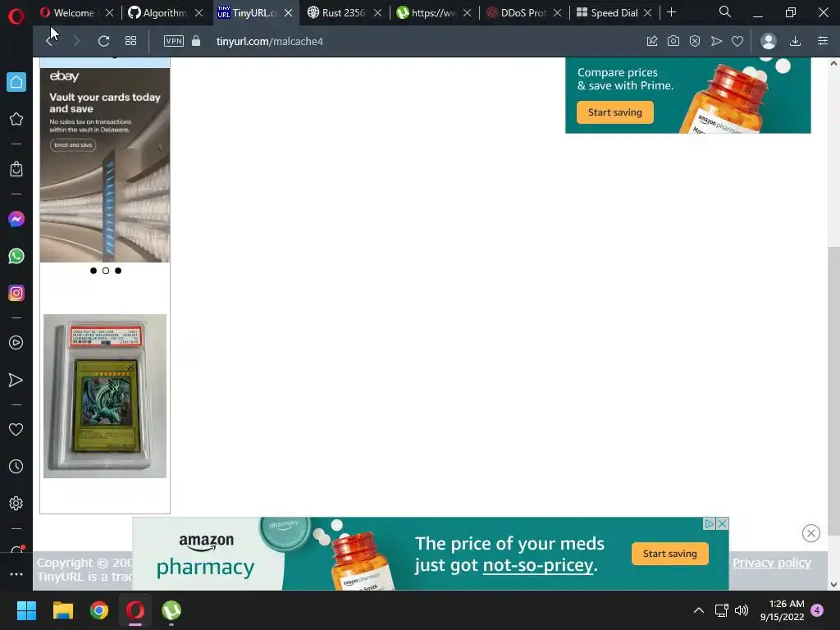Search in tabs magnifier icon
840x630 pixels.
[725, 11]
